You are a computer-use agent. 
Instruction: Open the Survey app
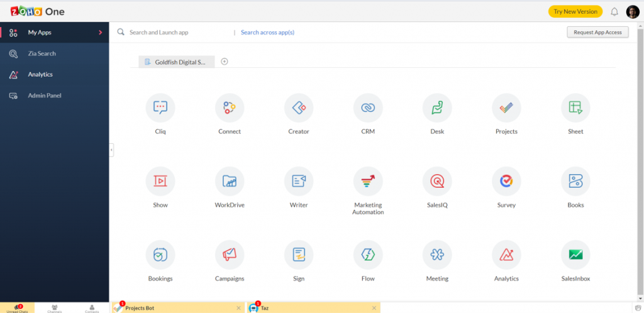tap(506, 181)
